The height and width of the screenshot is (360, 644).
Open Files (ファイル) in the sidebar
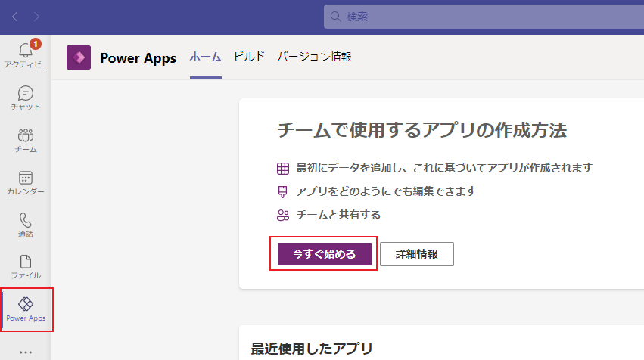(26, 267)
